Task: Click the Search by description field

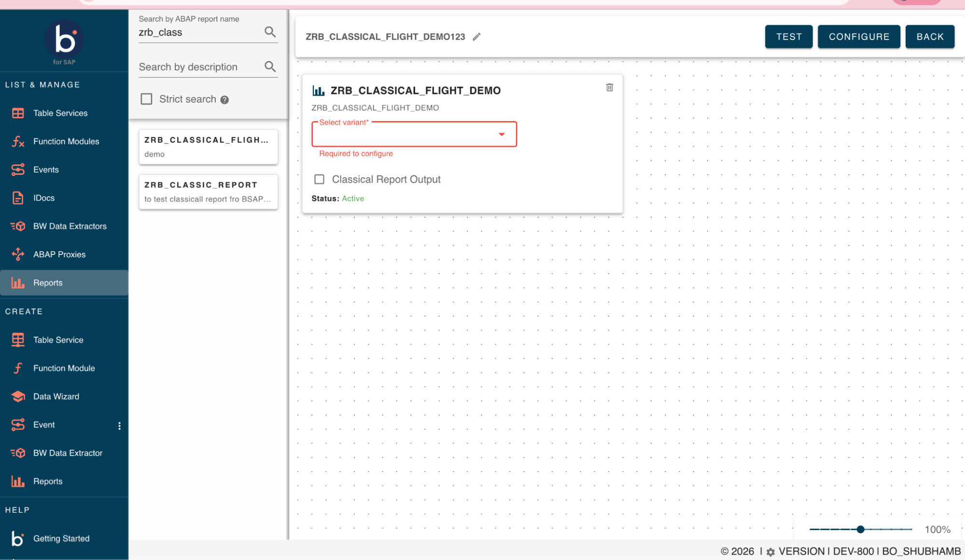Action: click(x=200, y=67)
